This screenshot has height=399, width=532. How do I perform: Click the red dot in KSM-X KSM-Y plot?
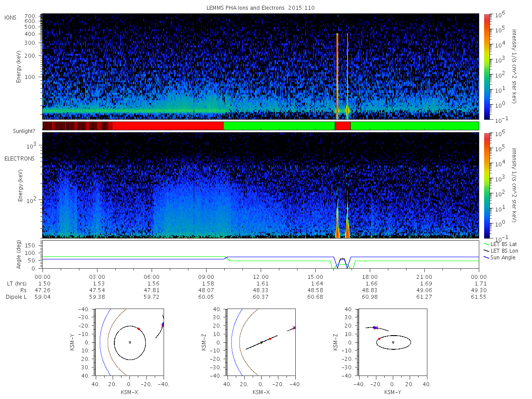(x=138, y=329)
